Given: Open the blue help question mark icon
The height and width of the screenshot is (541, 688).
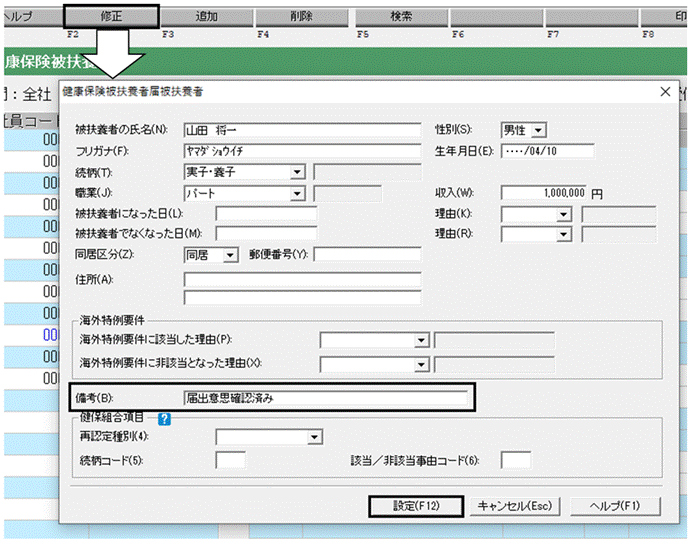Looking at the screenshot, I should 164,419.
